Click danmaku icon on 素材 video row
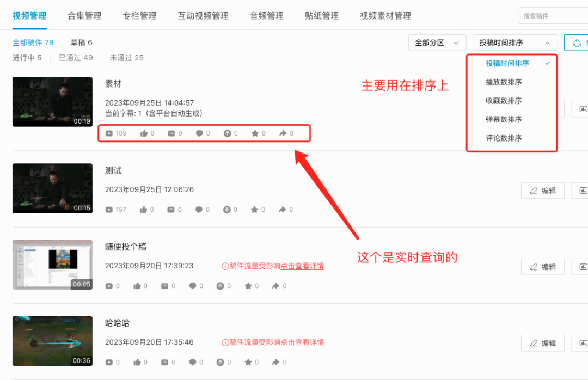This screenshot has width=588, height=380. 171,133
